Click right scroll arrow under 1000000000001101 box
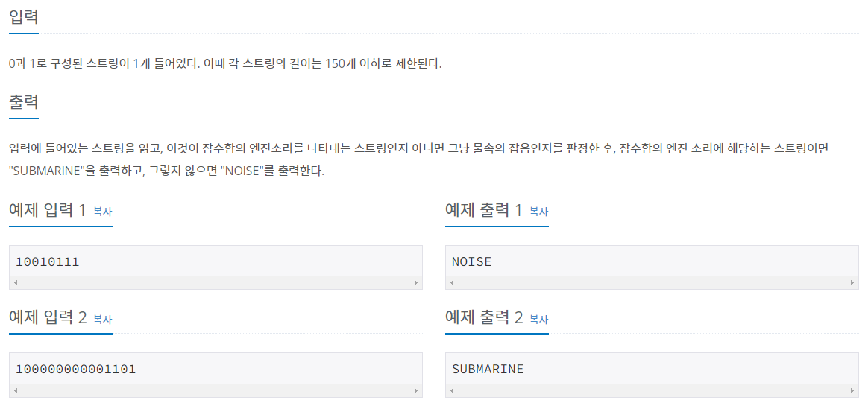 click(416, 390)
